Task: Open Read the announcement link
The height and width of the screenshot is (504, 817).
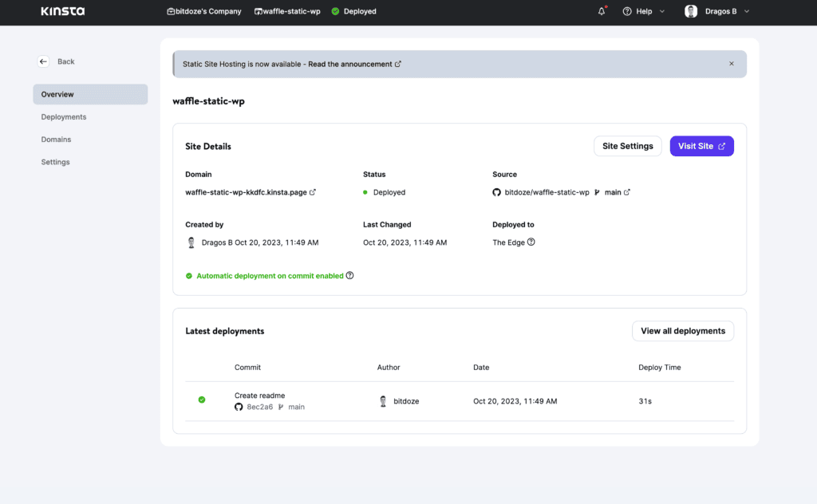Action: (350, 64)
